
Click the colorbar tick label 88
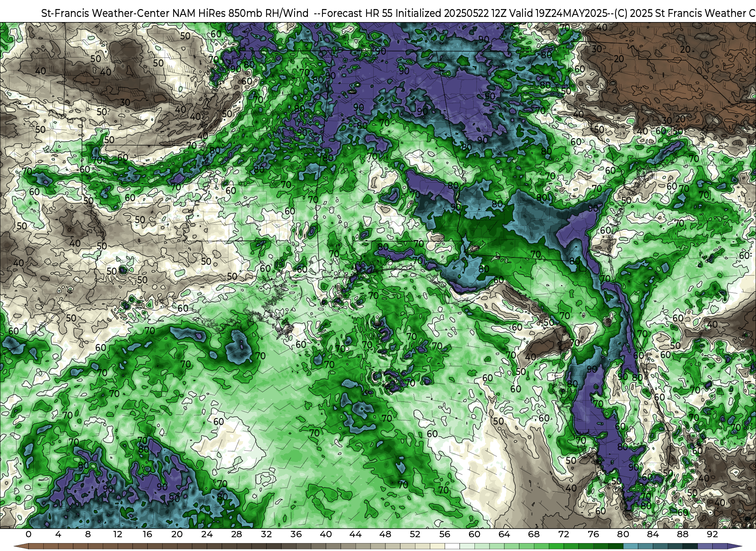pos(682,534)
